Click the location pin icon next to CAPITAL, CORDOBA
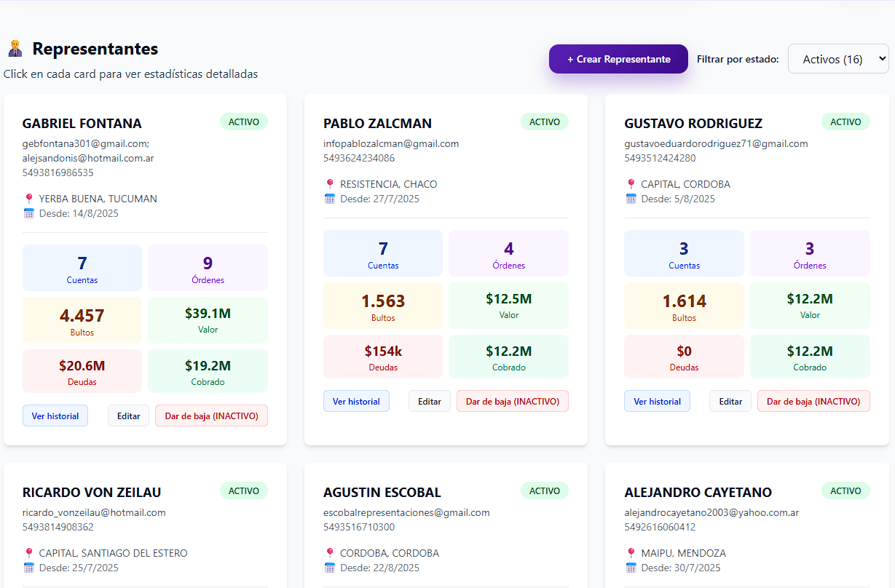The height and width of the screenshot is (588, 895). pos(631,184)
